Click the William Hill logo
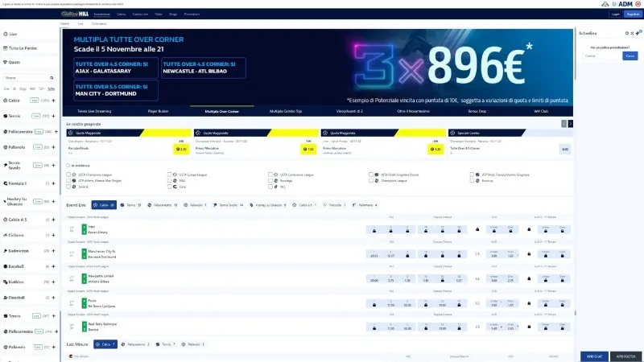This screenshot has width=644, height=362. tap(75, 14)
